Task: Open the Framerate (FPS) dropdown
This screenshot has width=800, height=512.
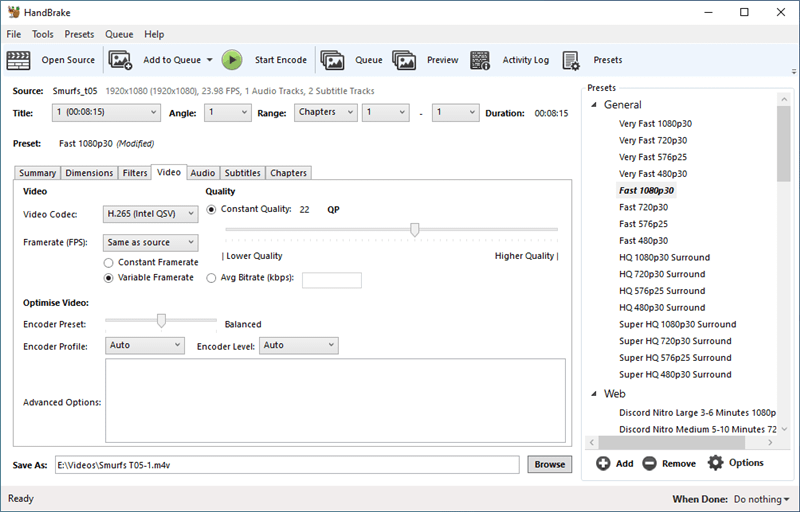Action: click(x=151, y=243)
